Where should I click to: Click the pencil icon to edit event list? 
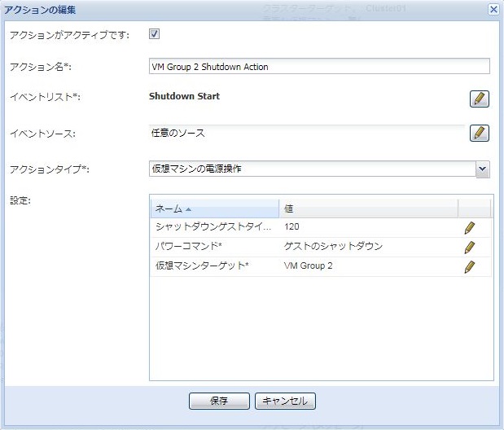click(x=480, y=99)
